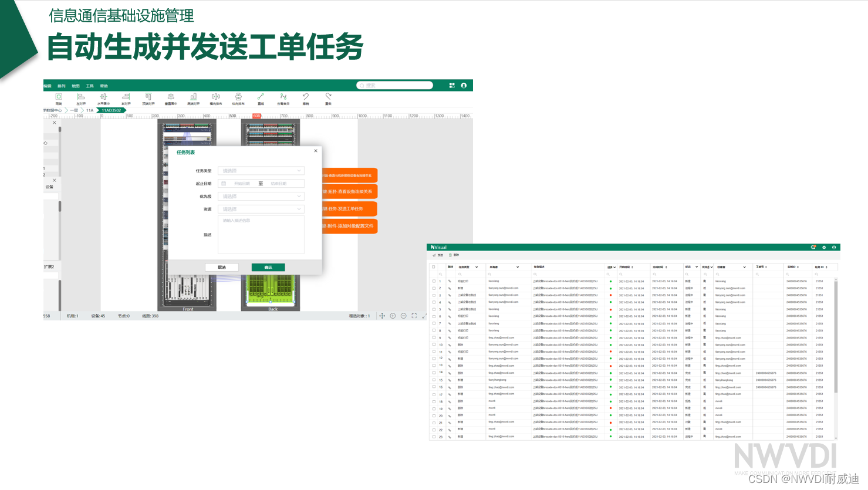Open the 排列 menu
Screen dimensions: 868x490
[62, 85]
